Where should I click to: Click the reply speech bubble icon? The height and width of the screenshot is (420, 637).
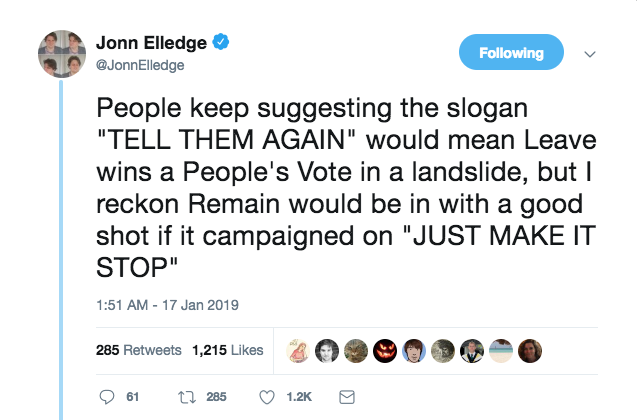pos(108,397)
